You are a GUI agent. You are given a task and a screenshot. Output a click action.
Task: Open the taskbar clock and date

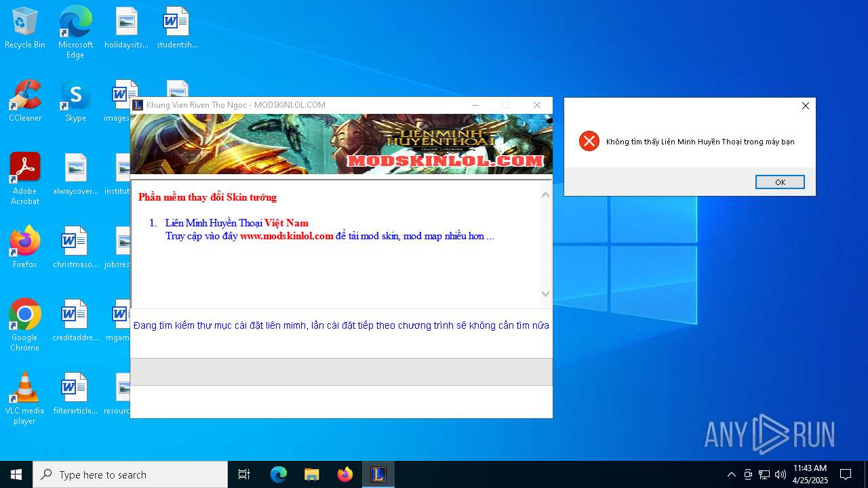pyautogui.click(x=810, y=474)
